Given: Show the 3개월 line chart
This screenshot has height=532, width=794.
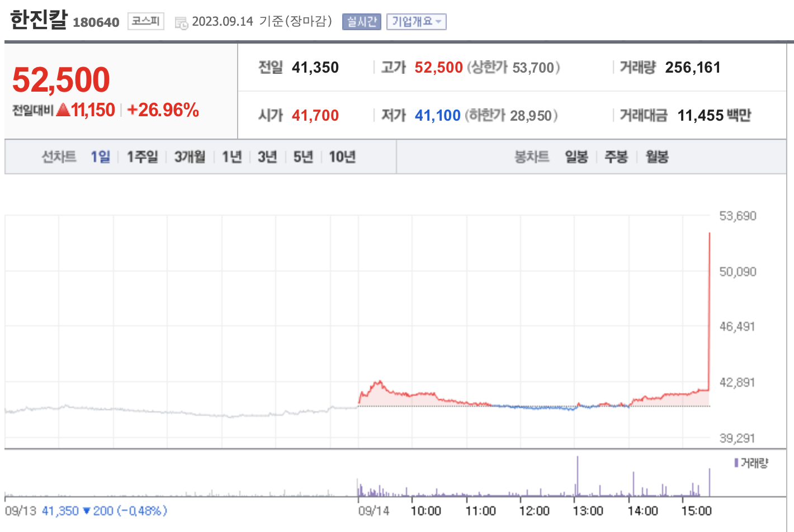Looking at the screenshot, I should click(x=190, y=157).
